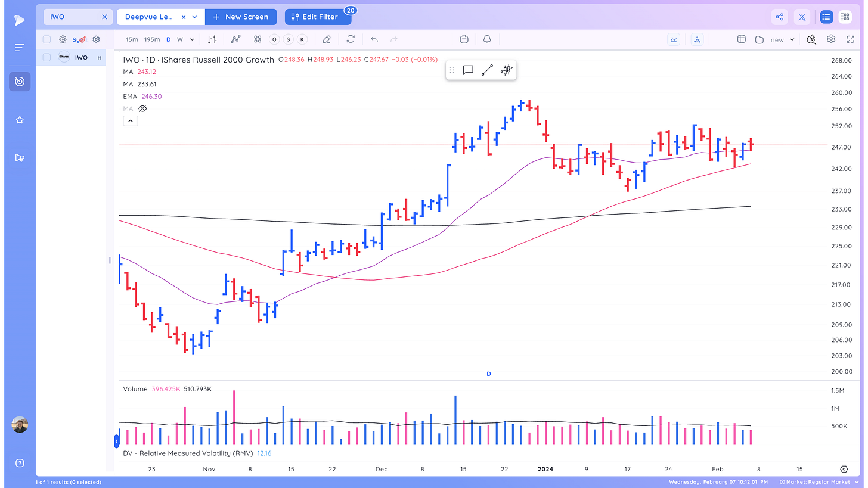The height and width of the screenshot is (488, 868).
Task: Open the sidebar hamburger menu
Action: coord(20,48)
